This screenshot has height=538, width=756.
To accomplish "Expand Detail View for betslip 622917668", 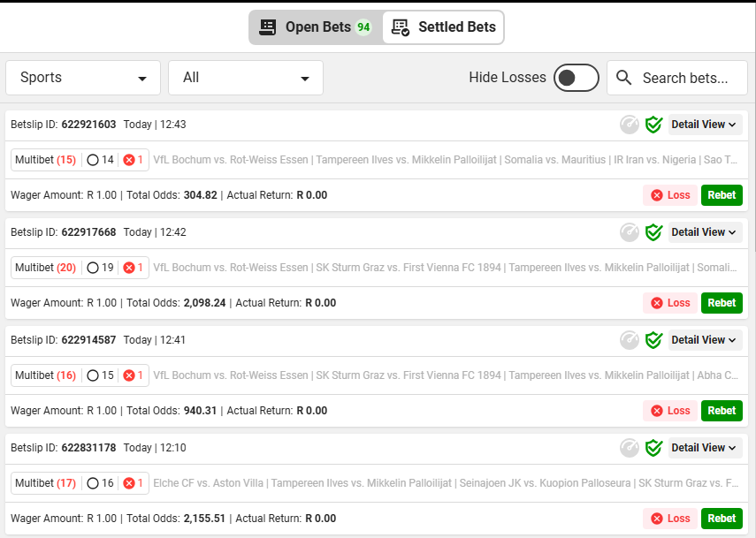I will (x=705, y=232).
